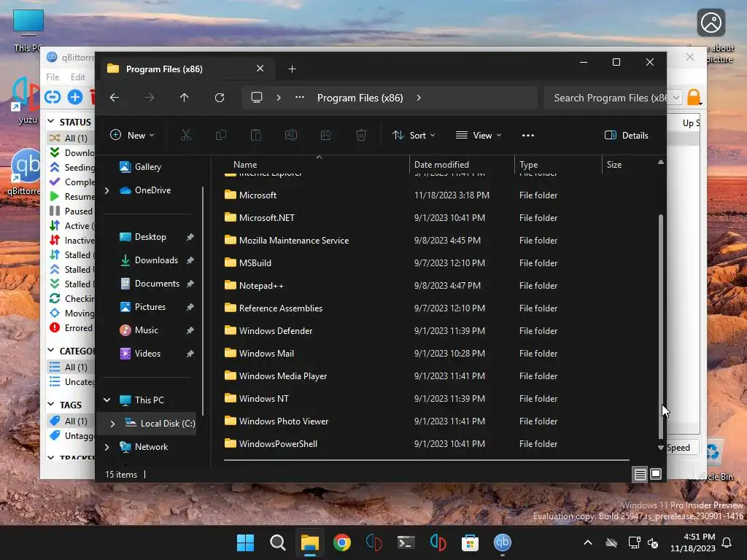Click the Share icon in toolbar
The height and width of the screenshot is (560, 747).
tap(326, 135)
